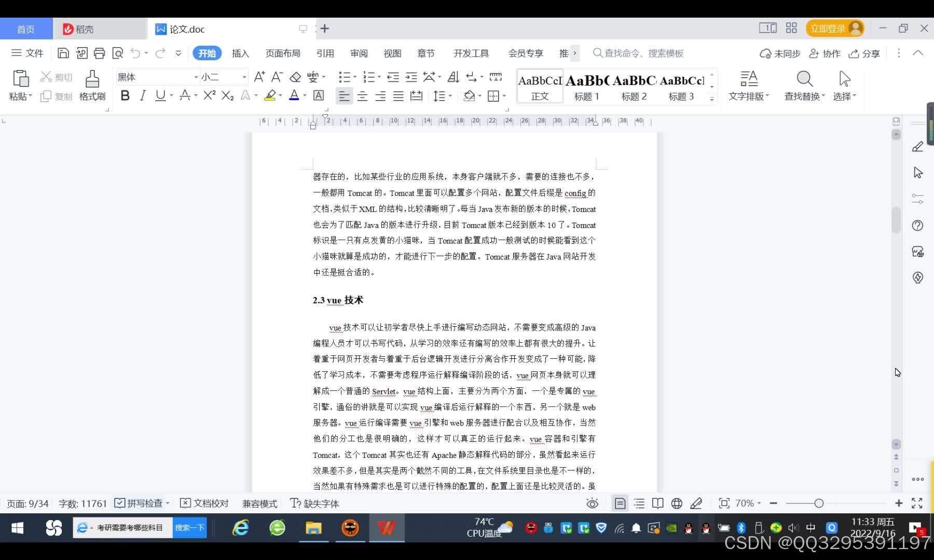Open text highlight color picker
Screen dimensions: 934x560
click(x=270, y=95)
